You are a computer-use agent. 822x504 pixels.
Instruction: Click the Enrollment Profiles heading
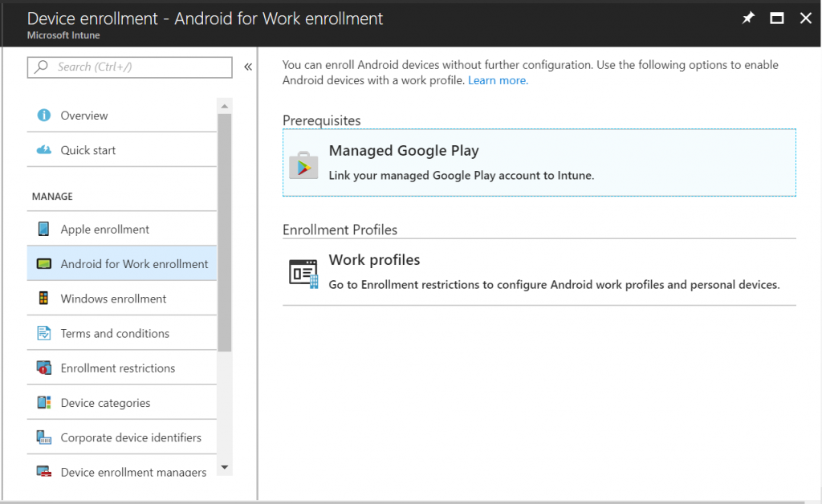(x=340, y=230)
